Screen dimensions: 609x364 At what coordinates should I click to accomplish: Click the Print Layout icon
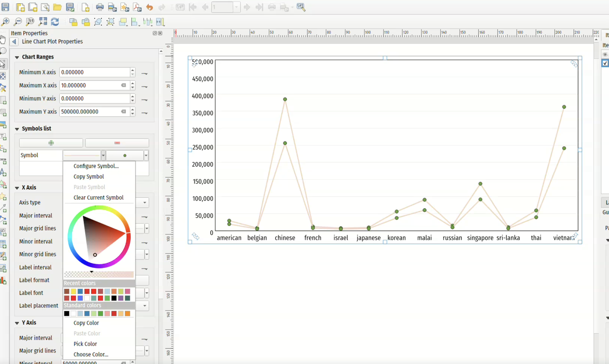(100, 7)
